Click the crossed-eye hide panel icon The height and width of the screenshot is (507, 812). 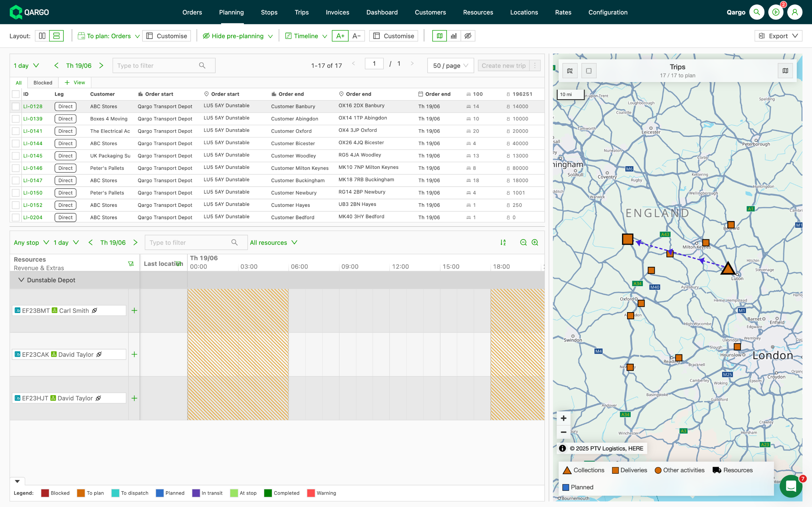[x=468, y=36]
